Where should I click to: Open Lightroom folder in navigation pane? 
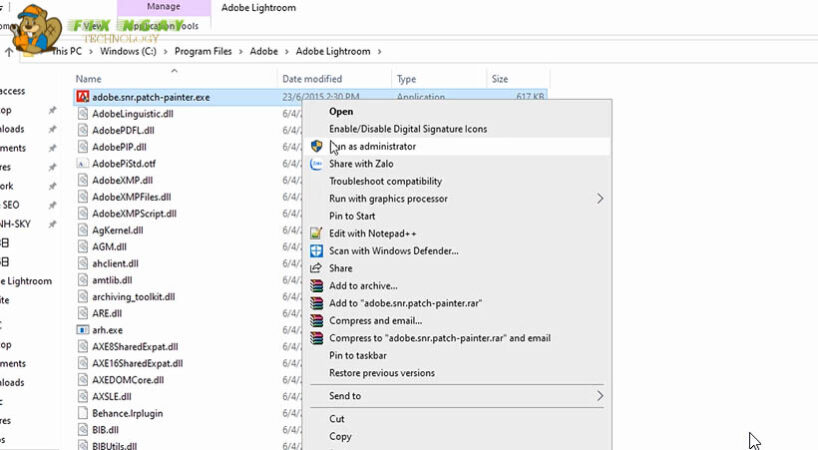(26, 281)
